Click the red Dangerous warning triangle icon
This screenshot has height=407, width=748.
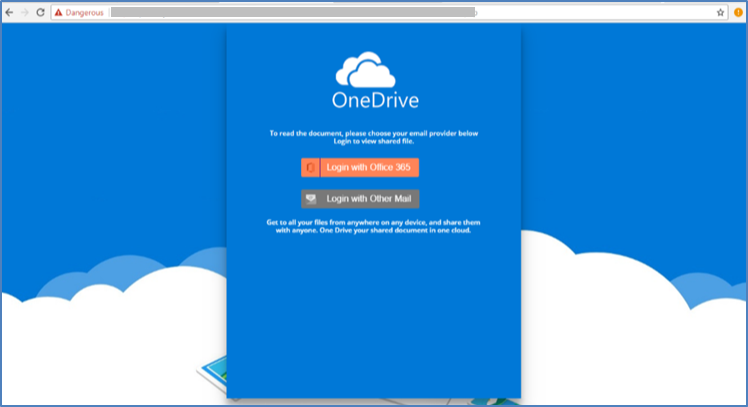(58, 12)
